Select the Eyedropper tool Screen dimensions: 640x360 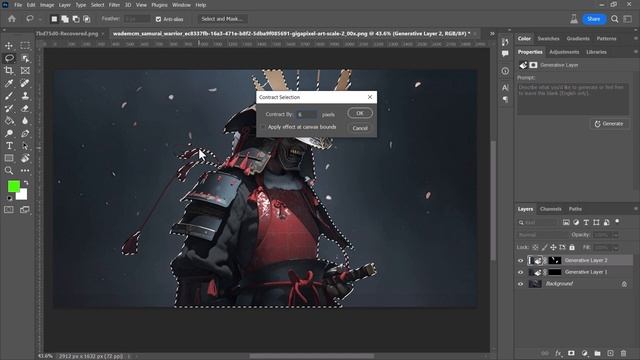coord(9,83)
